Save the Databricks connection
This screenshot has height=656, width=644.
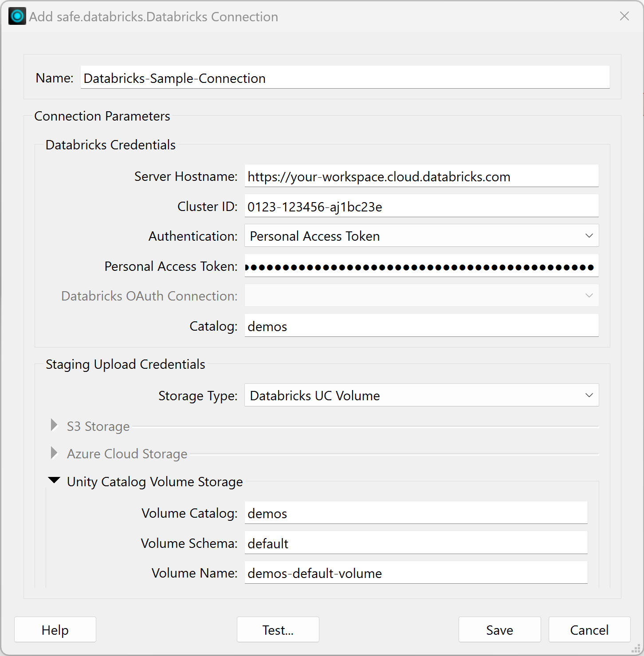pos(500,629)
